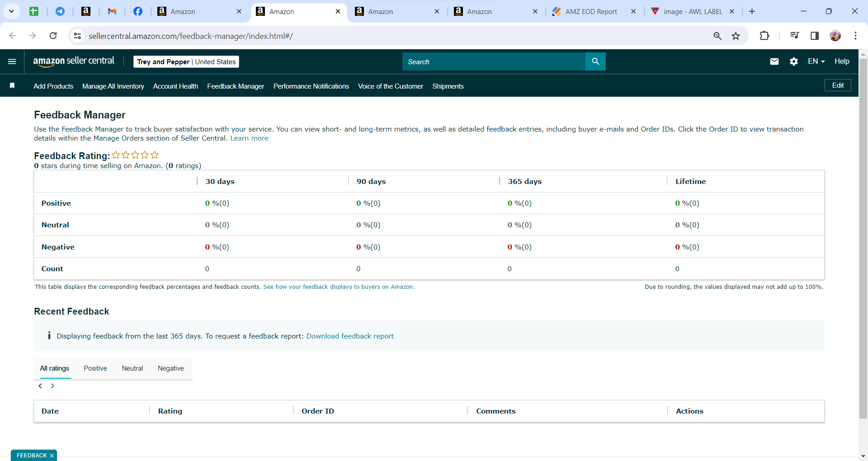
Task: Click the Date column header
Action: pos(50,411)
